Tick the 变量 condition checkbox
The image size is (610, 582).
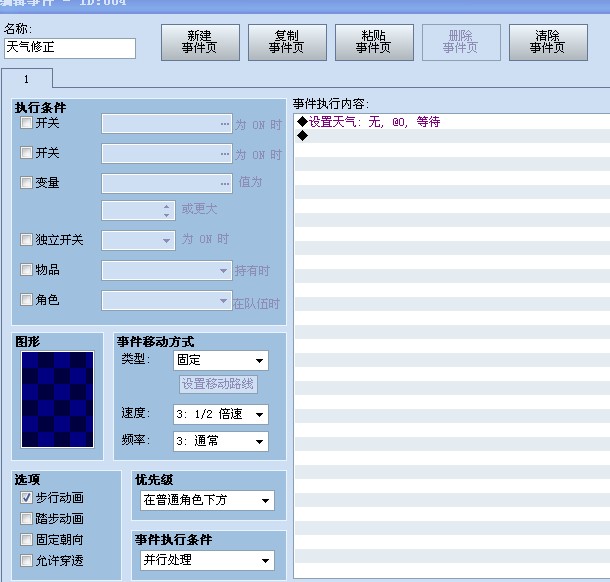(26, 182)
